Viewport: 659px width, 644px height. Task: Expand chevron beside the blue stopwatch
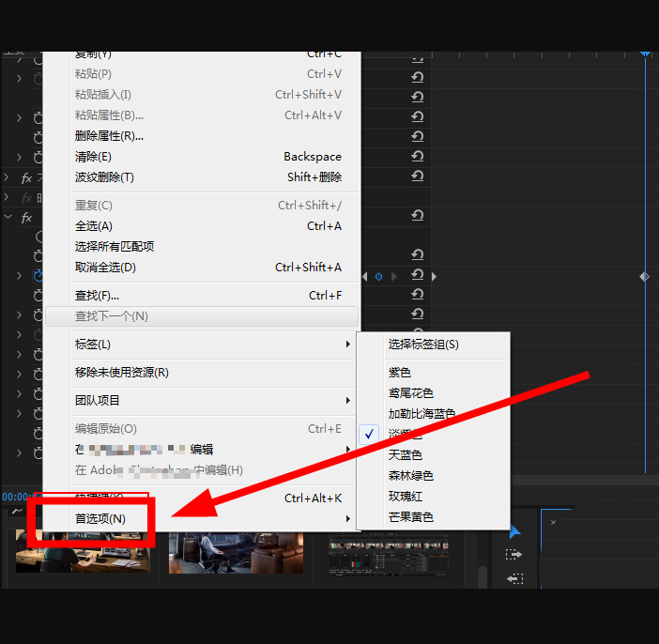click(20, 276)
